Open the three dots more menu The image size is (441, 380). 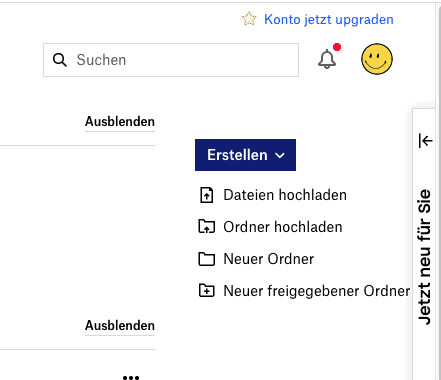[x=131, y=377]
